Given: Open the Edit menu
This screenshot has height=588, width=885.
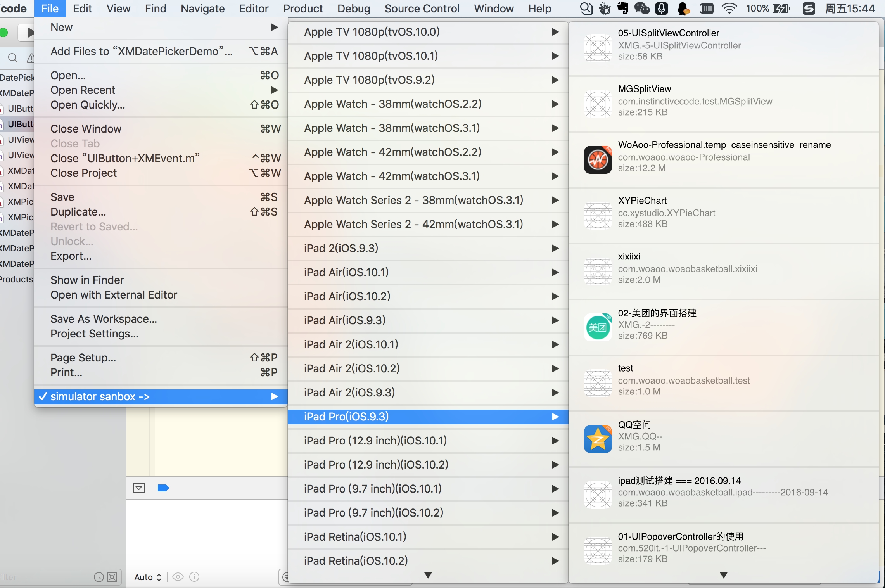Looking at the screenshot, I should tap(82, 9).
